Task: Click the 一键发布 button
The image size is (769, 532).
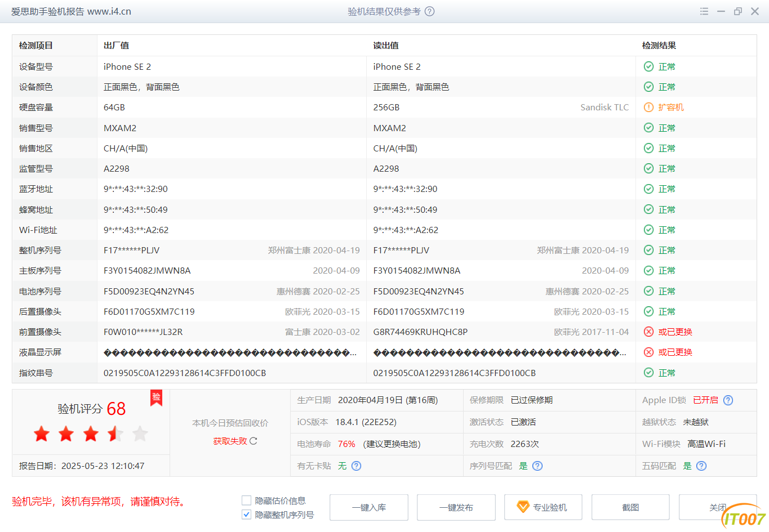Action: click(456, 507)
